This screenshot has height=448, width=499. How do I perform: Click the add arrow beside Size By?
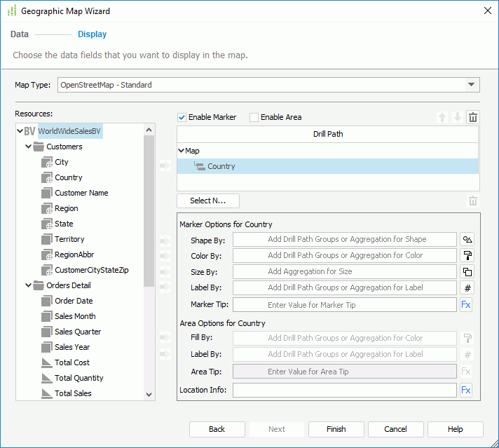tap(165, 272)
